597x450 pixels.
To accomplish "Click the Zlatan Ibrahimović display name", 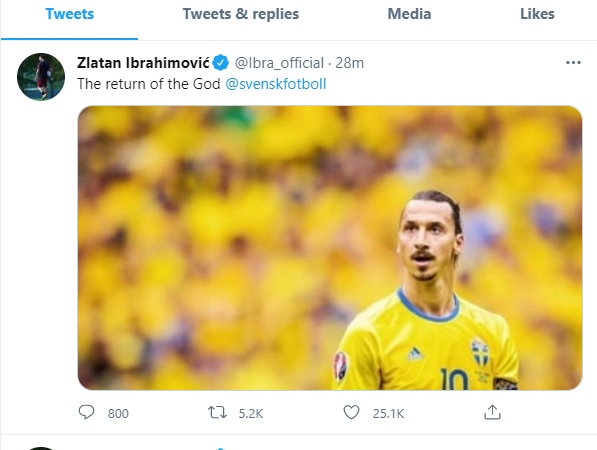I will pos(143,63).
